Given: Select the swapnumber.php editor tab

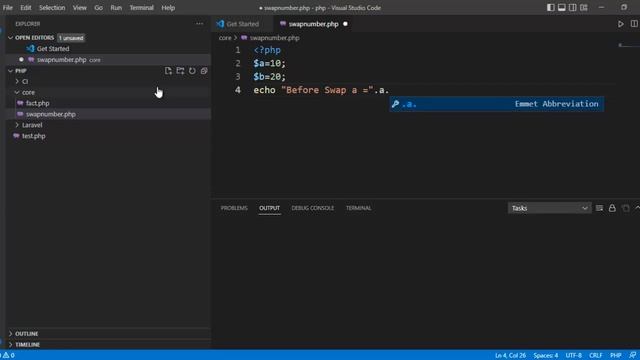Looking at the screenshot, I should point(313,24).
